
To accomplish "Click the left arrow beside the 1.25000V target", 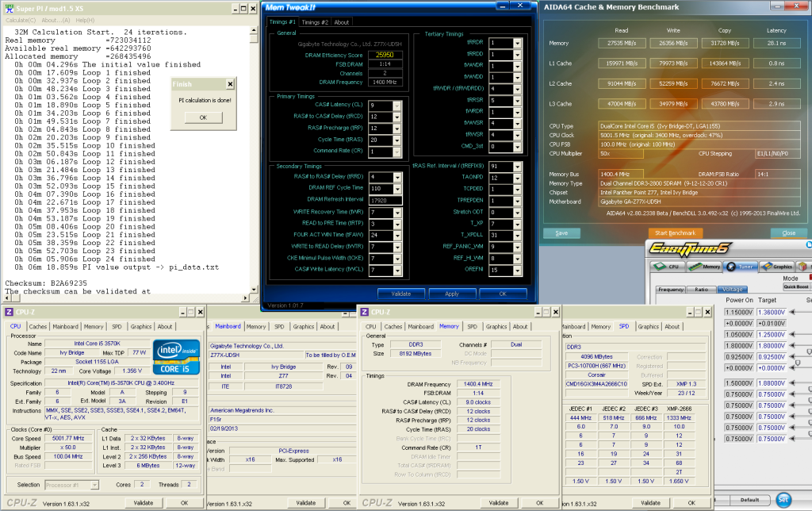I will click(792, 335).
